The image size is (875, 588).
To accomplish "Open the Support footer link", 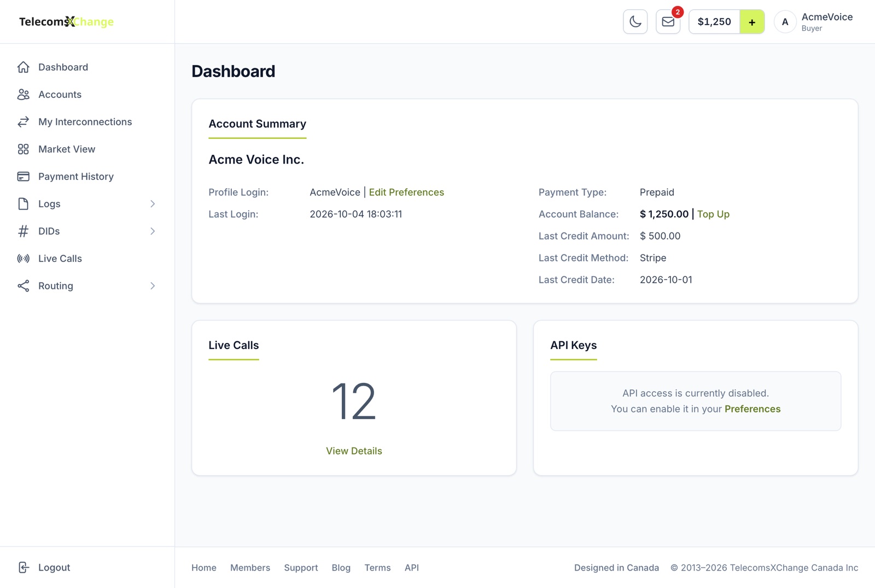I will (x=301, y=567).
